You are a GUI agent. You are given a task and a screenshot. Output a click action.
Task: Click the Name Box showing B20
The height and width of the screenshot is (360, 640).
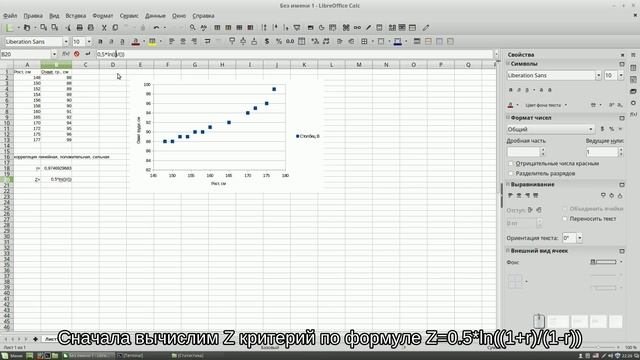[25, 54]
